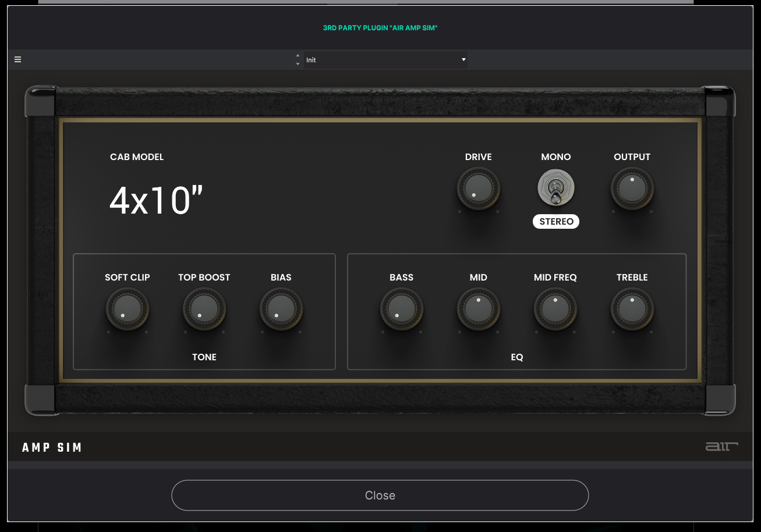Click the BASS knob

pyautogui.click(x=402, y=308)
